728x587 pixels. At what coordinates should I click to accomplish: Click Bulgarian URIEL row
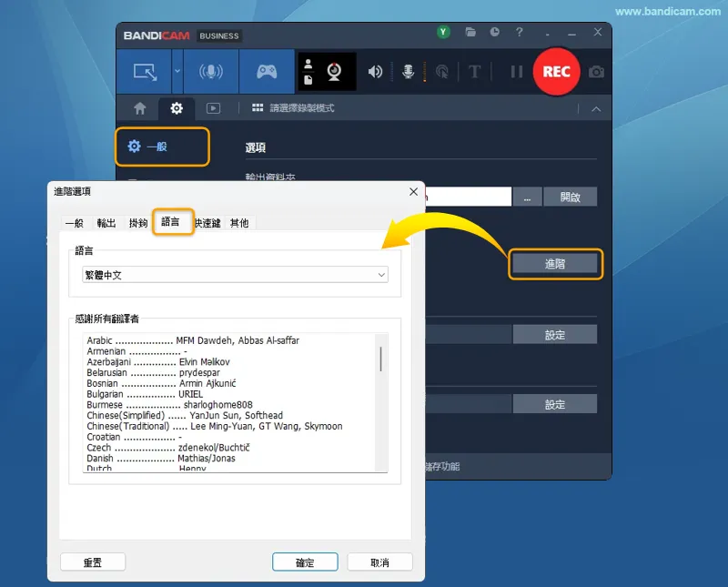pos(145,394)
